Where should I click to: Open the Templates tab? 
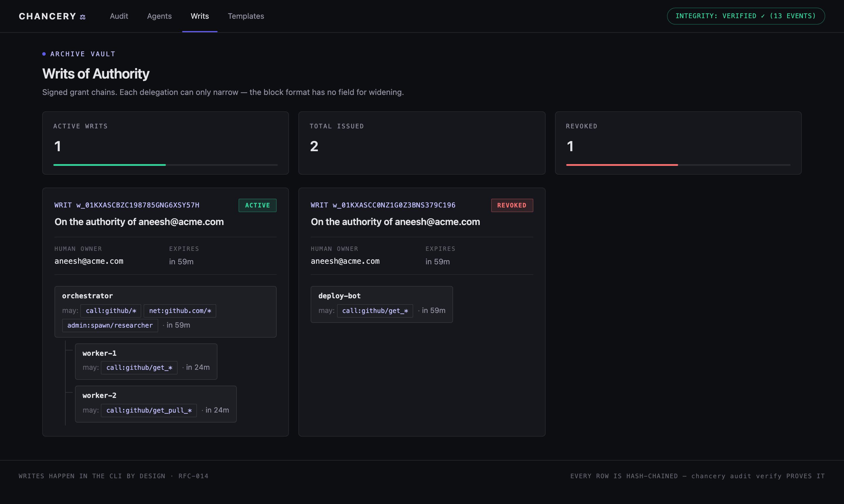click(246, 16)
